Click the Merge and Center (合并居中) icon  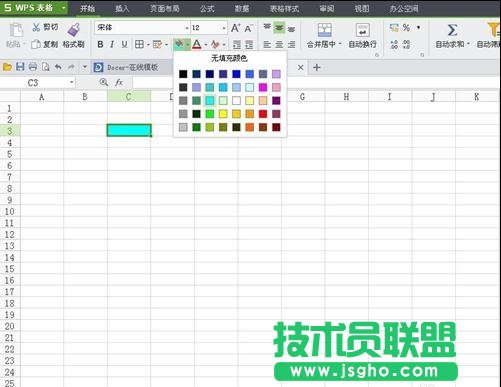(324, 30)
